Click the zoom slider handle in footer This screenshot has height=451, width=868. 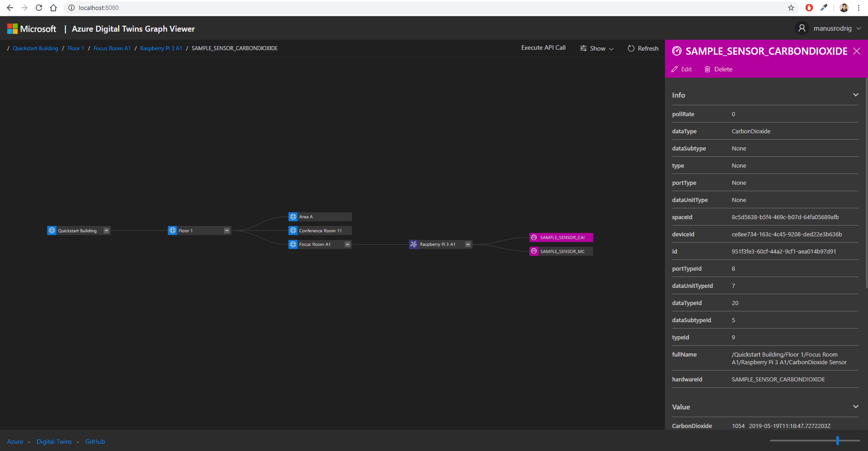(x=838, y=441)
